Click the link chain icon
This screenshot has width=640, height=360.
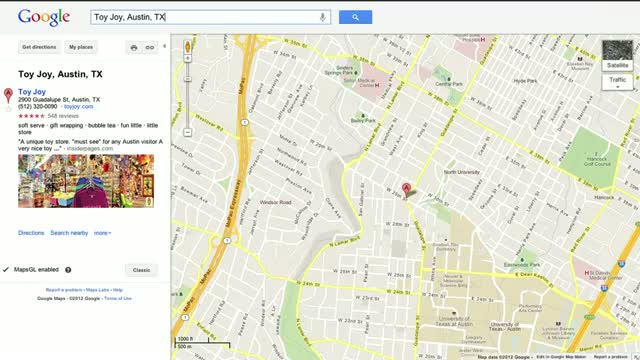tap(150, 48)
